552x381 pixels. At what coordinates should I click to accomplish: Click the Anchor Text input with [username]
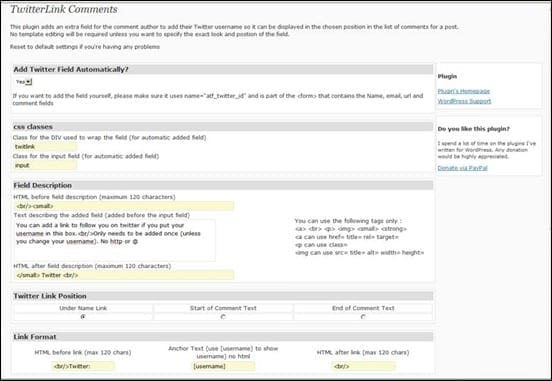click(x=223, y=366)
